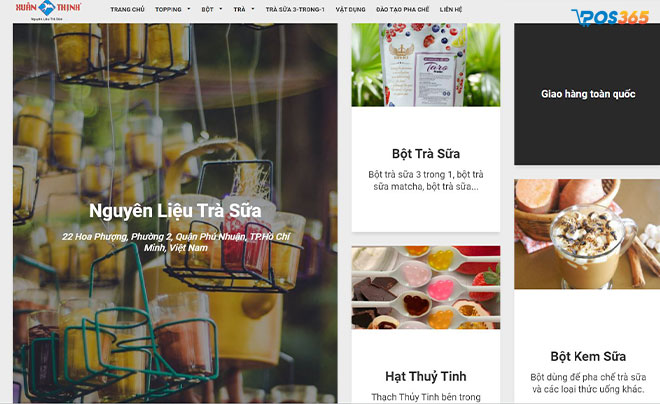Open ĐÀO TẠO PHA CHẾ page
660x404 pixels.
[x=402, y=9]
